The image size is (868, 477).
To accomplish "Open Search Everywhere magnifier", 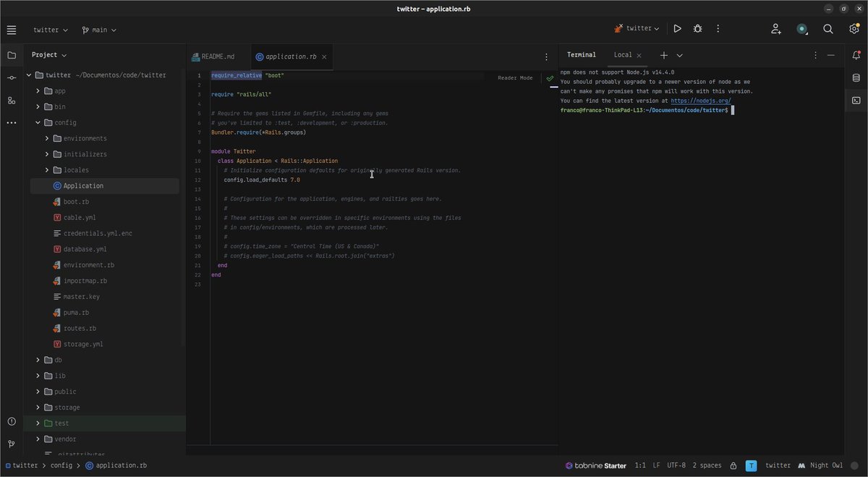I will (x=828, y=29).
